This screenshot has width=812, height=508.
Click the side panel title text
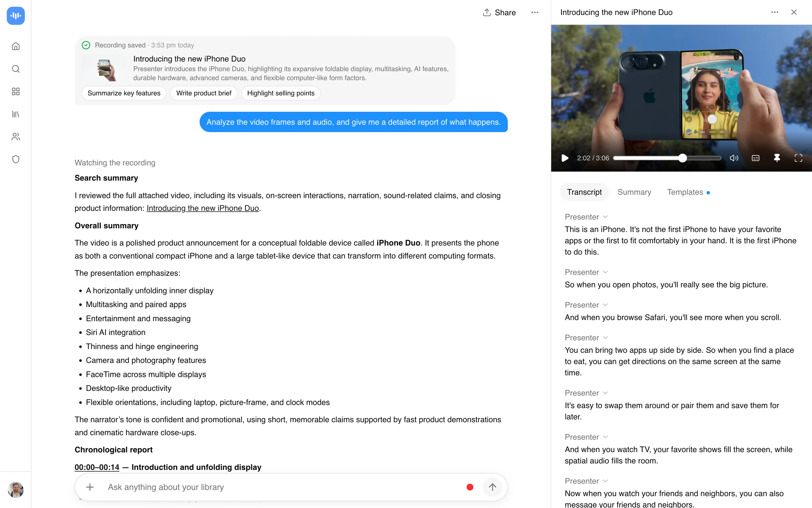pos(616,12)
